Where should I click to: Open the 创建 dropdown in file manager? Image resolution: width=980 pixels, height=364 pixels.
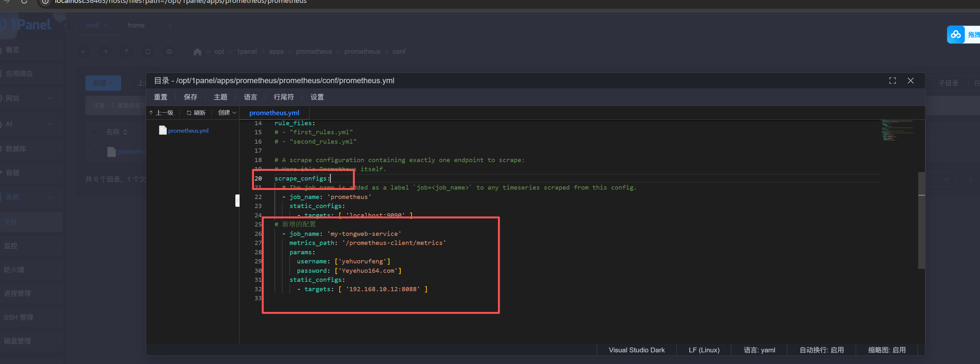point(103,83)
